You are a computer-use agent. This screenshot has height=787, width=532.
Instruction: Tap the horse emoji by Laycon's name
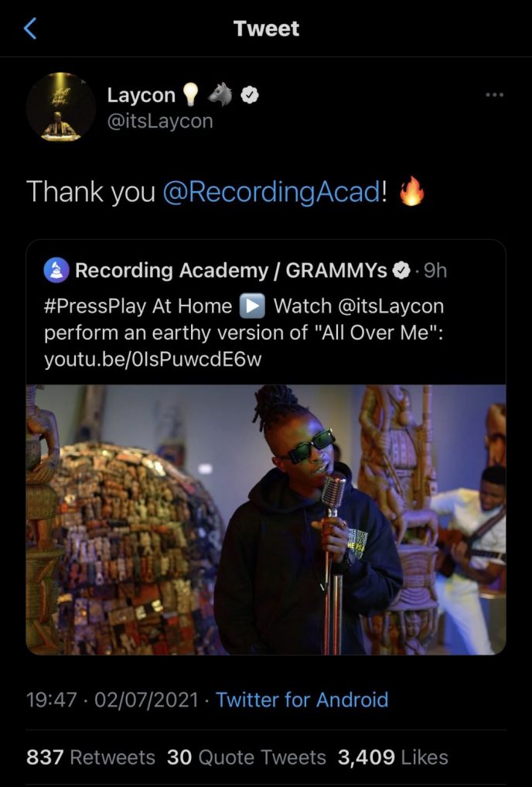(x=220, y=94)
